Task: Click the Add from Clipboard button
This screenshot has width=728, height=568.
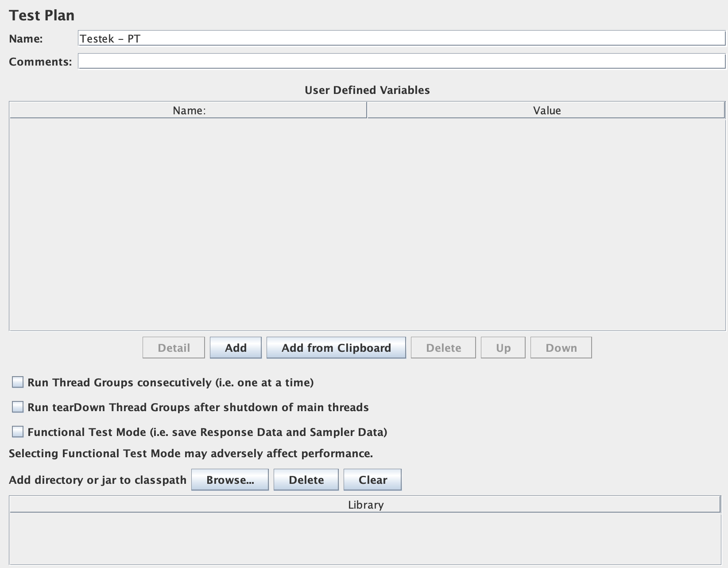Action: [x=336, y=348]
